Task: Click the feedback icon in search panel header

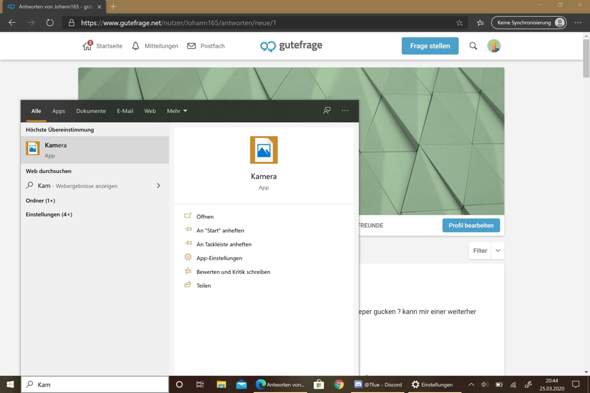Action: pyautogui.click(x=327, y=111)
